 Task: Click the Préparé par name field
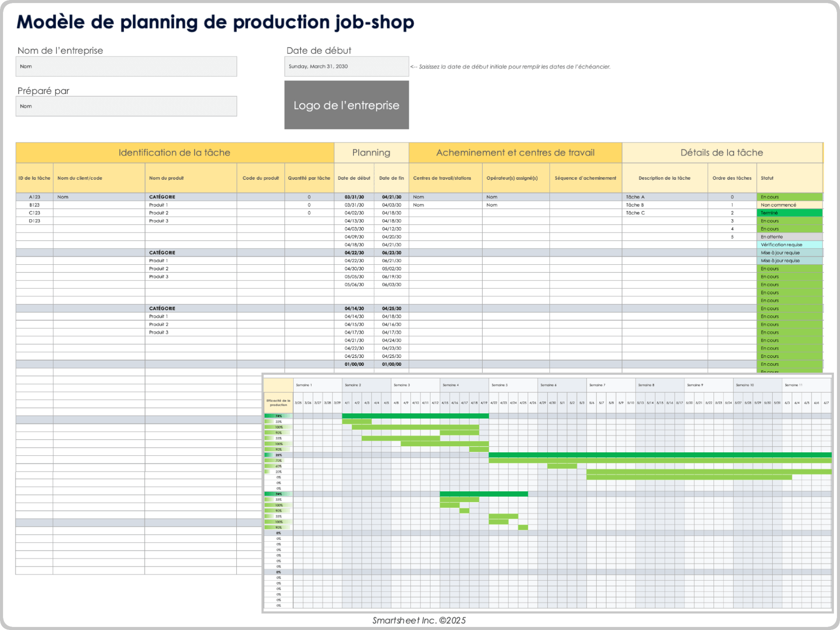pyautogui.click(x=126, y=106)
